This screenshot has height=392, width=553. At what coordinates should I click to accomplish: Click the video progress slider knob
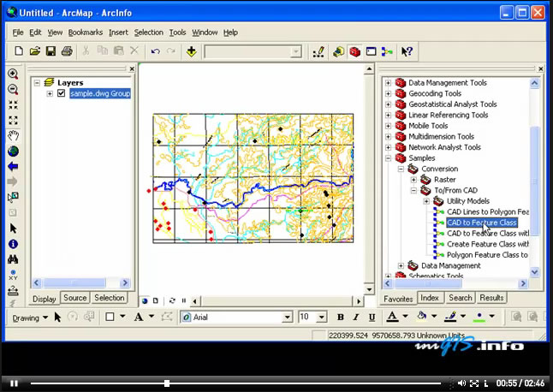[167, 383]
